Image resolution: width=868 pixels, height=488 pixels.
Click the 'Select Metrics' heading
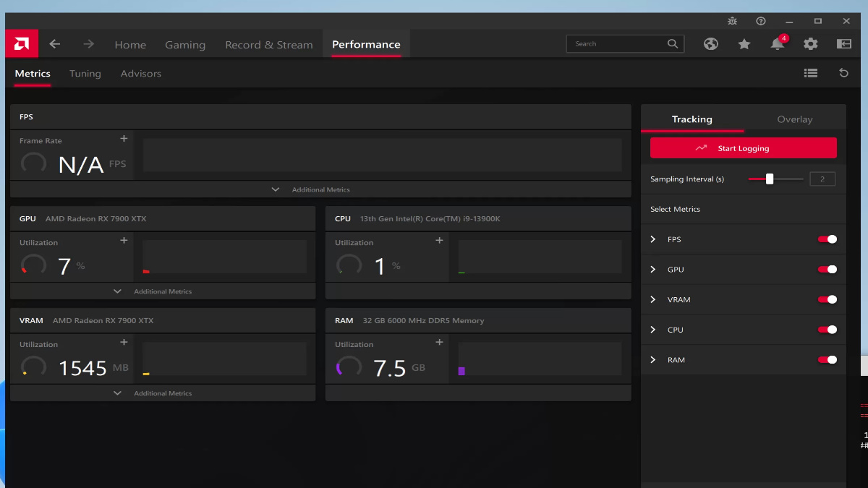pyautogui.click(x=675, y=209)
